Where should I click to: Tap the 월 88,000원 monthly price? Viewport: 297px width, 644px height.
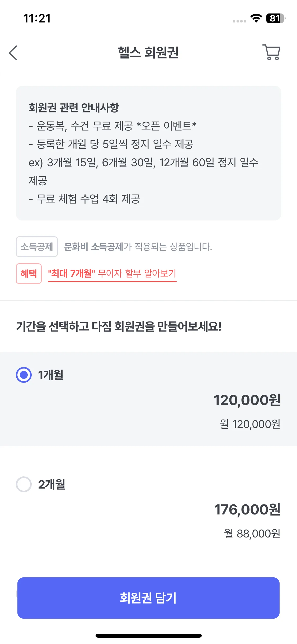tap(252, 534)
